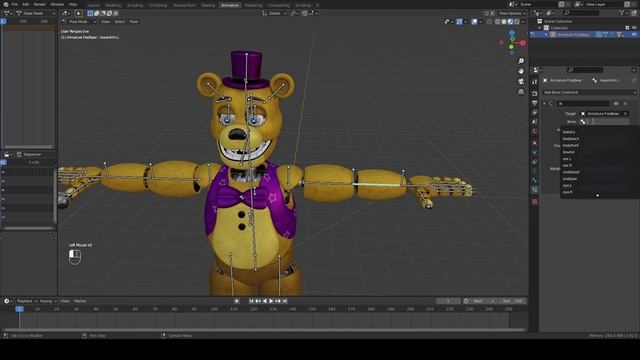The height and width of the screenshot is (360, 640).
Task: Click the outliner search field
Action: (580, 13)
